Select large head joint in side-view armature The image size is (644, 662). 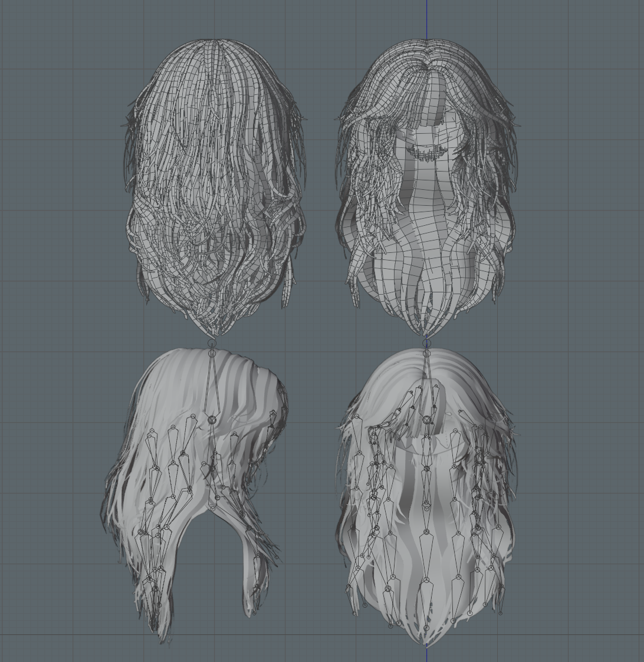tap(212, 420)
